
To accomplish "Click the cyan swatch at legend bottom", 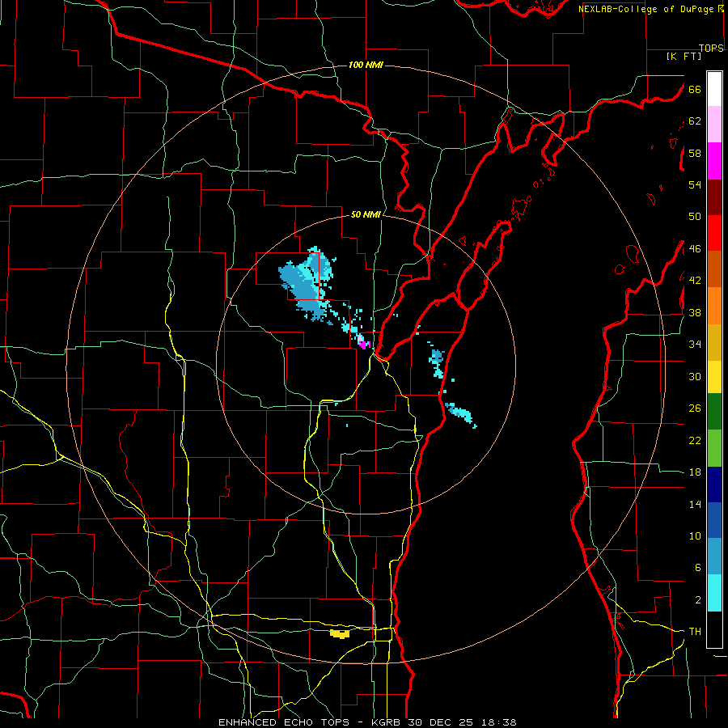I will pyautogui.click(x=714, y=594).
